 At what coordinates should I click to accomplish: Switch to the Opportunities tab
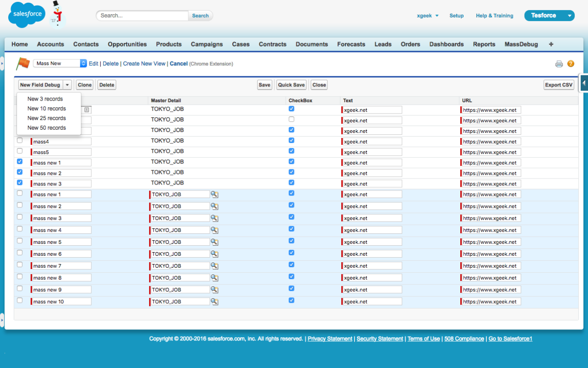127,44
